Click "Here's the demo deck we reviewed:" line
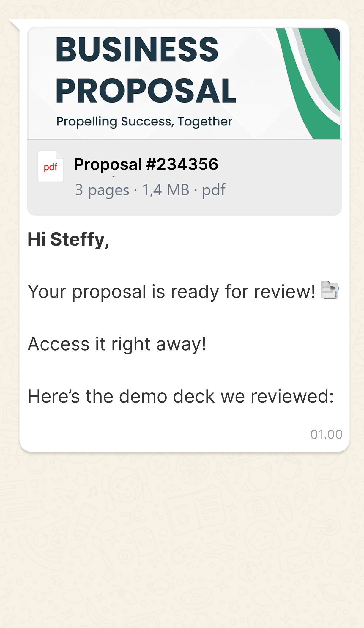Screen dimensions: 364x628 pos(181,396)
